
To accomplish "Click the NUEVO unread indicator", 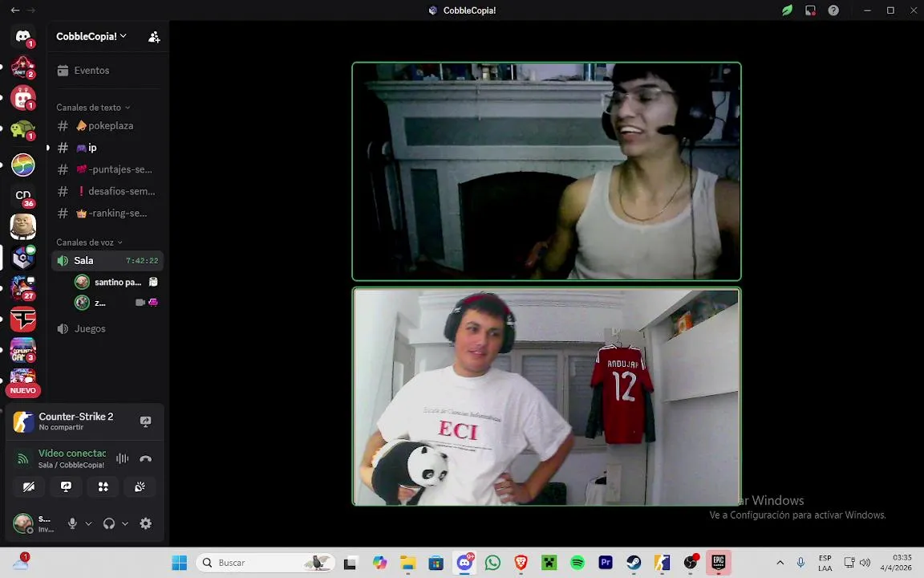I will click(x=23, y=390).
